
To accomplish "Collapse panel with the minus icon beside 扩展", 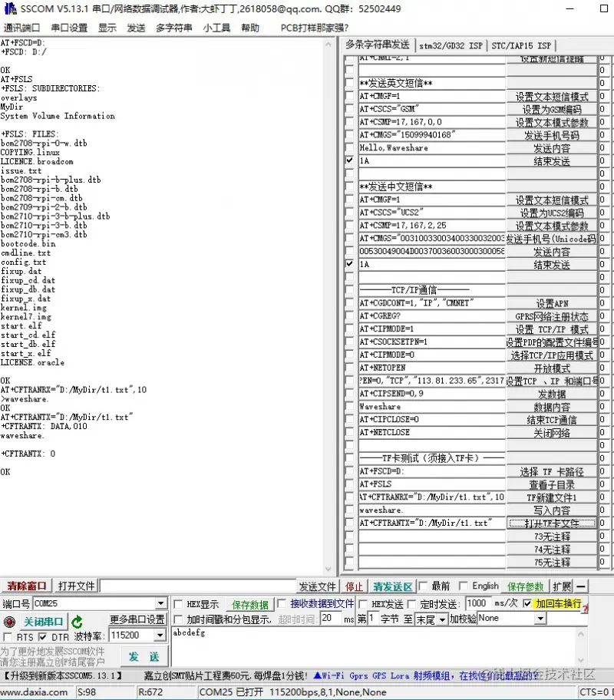I will point(582,585).
